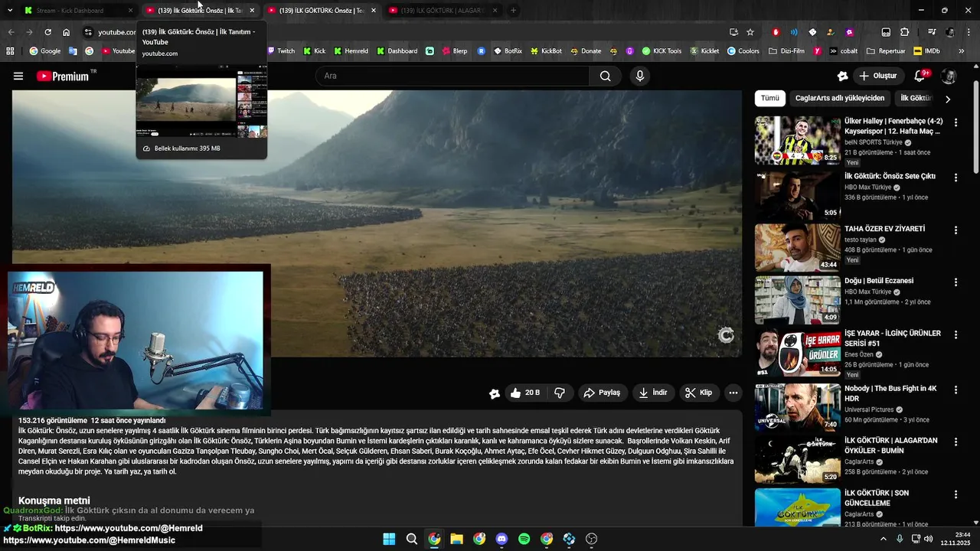Screen dimensions: 980x551
Task: Bookmark this page with star icon
Action: click(x=750, y=32)
